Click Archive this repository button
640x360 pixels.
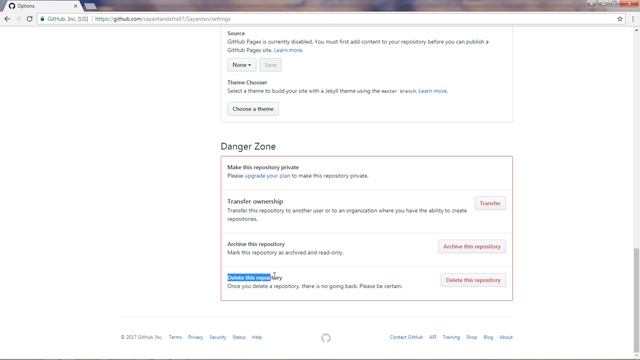tap(472, 247)
